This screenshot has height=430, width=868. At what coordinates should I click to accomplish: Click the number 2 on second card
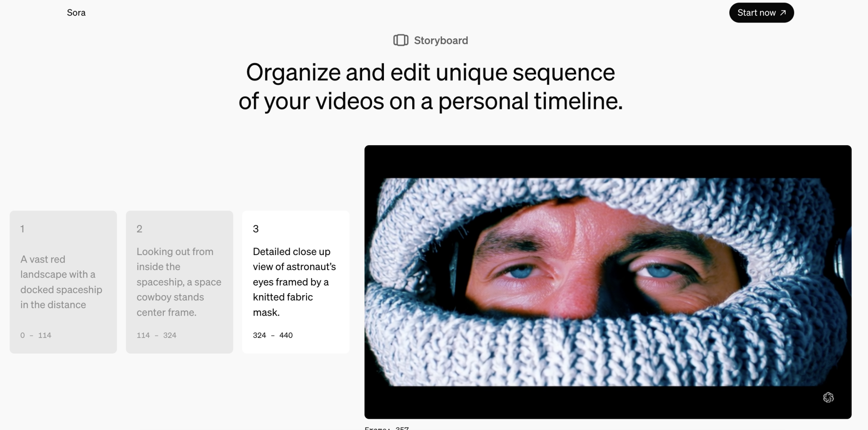[140, 228]
